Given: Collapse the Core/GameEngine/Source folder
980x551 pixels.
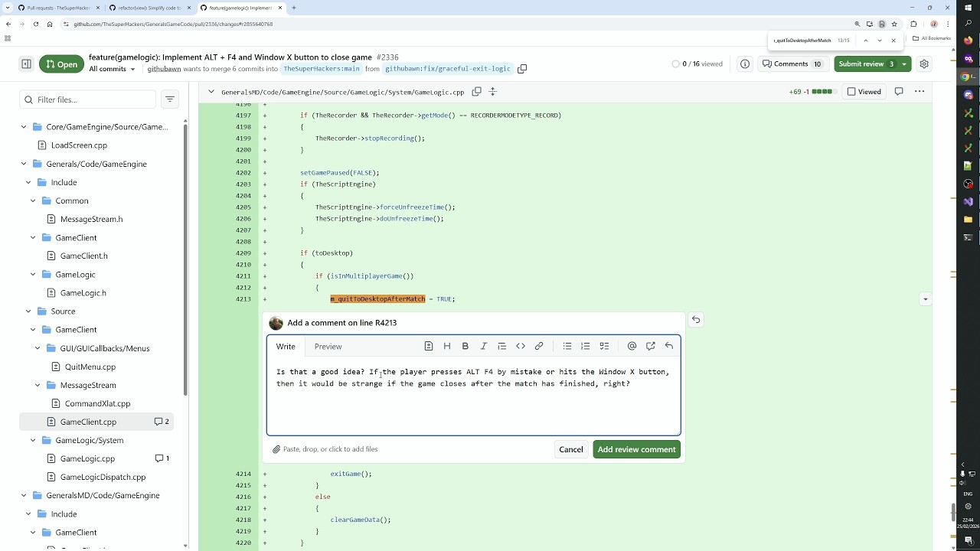Looking at the screenshot, I should (x=24, y=127).
